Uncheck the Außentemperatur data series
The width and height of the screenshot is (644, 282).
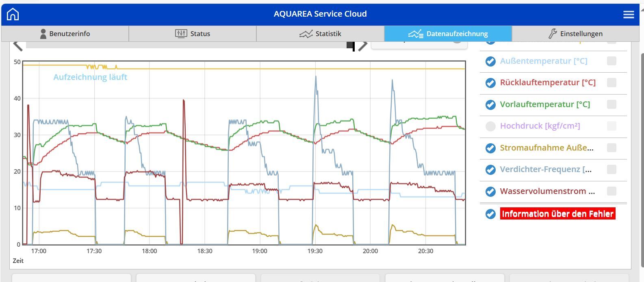tap(490, 61)
